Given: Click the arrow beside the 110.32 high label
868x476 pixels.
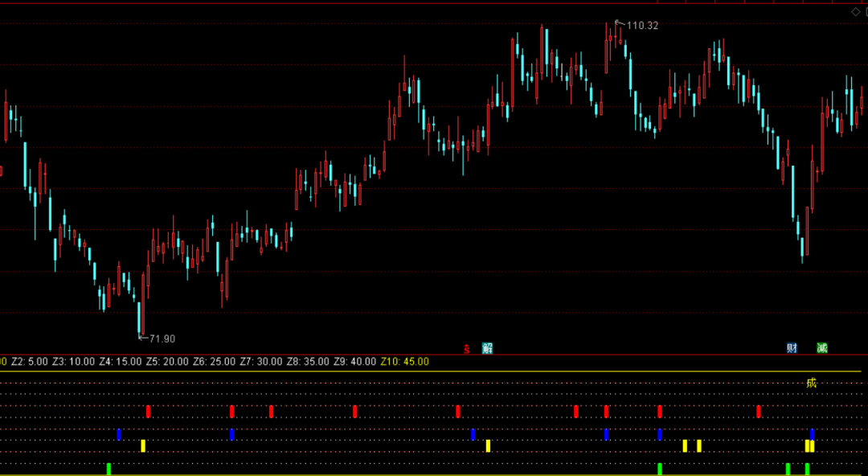Looking at the screenshot, I should point(620,23).
